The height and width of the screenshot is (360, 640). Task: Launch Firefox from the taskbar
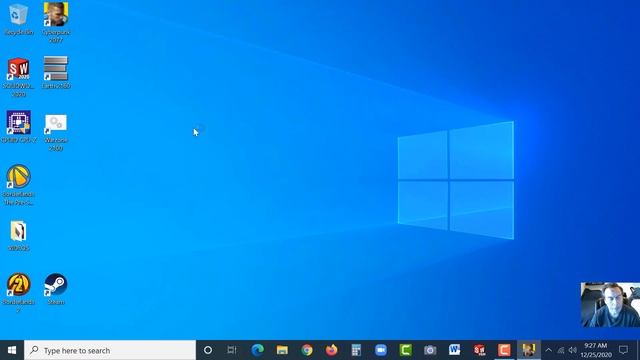(331, 350)
